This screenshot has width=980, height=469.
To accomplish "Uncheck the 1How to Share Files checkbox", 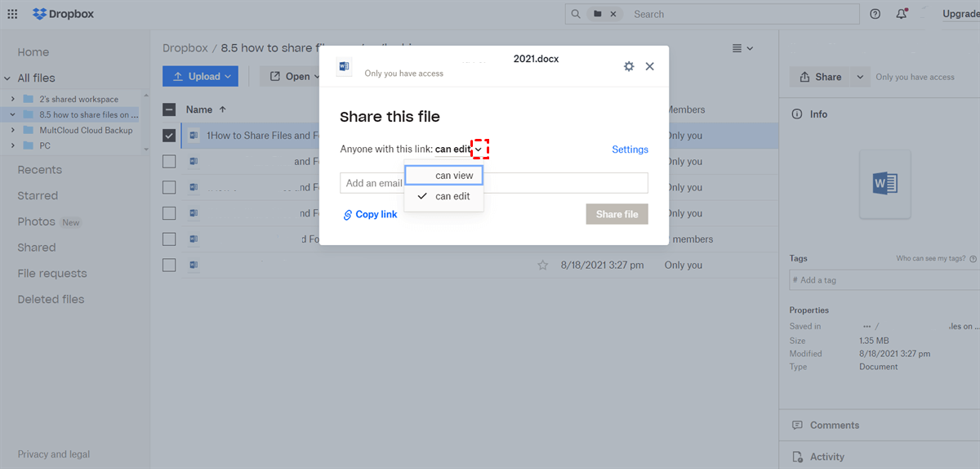I will pos(169,136).
